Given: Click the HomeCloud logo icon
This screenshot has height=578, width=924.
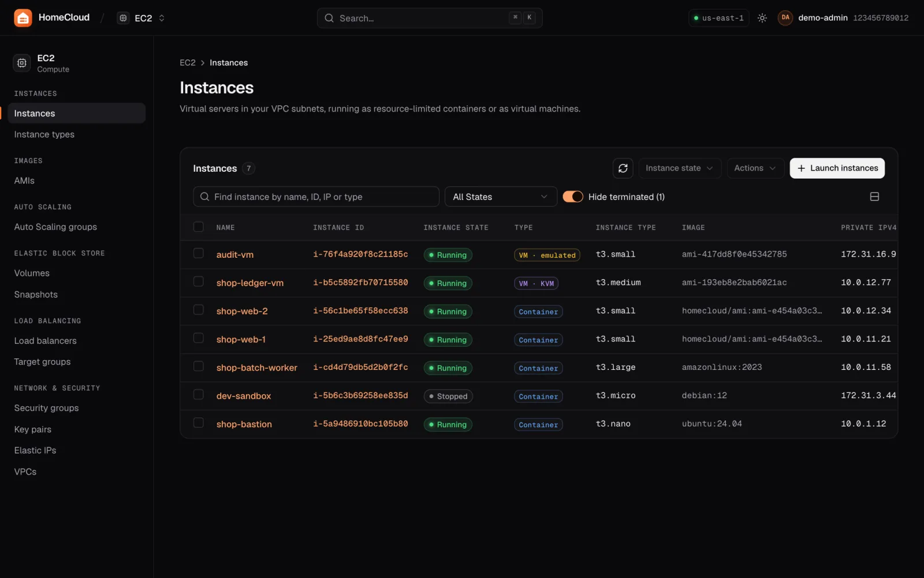Looking at the screenshot, I should pos(23,18).
